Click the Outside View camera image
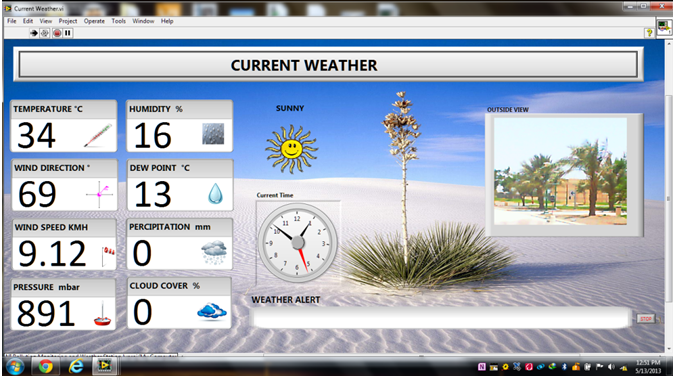This screenshot has height=381, width=688. (x=560, y=172)
